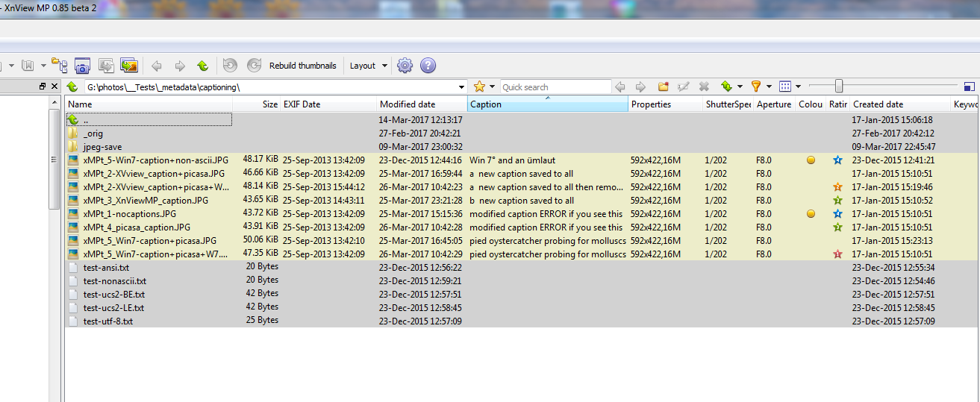
Task: Launch the slideshow picture icon
Action: pyautogui.click(x=129, y=66)
